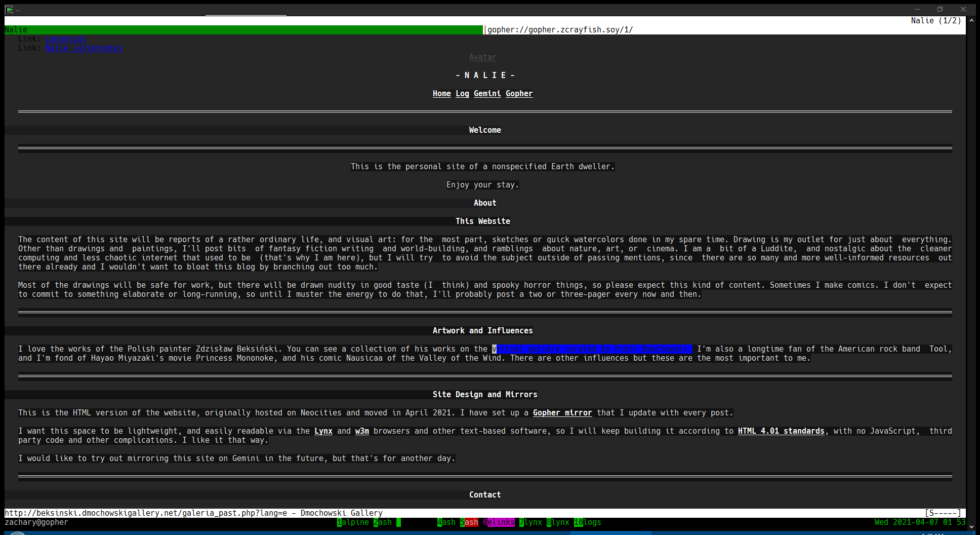Open the Gopher navigation link

coord(519,94)
